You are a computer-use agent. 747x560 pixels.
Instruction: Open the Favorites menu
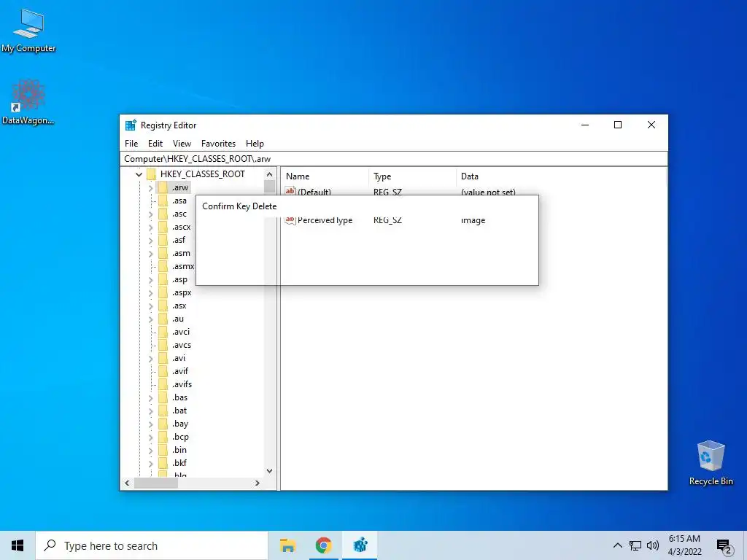218,144
